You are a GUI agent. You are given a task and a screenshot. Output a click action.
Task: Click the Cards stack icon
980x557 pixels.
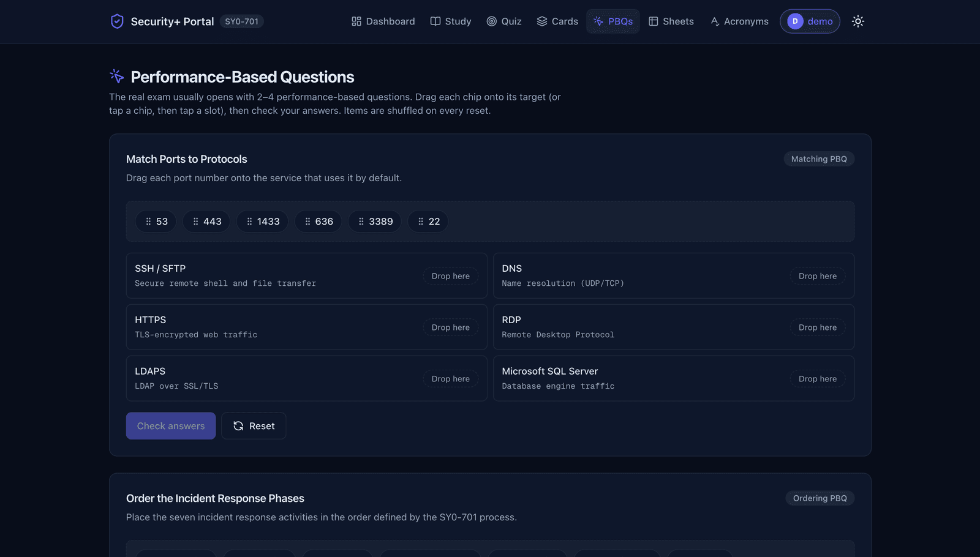(x=542, y=21)
